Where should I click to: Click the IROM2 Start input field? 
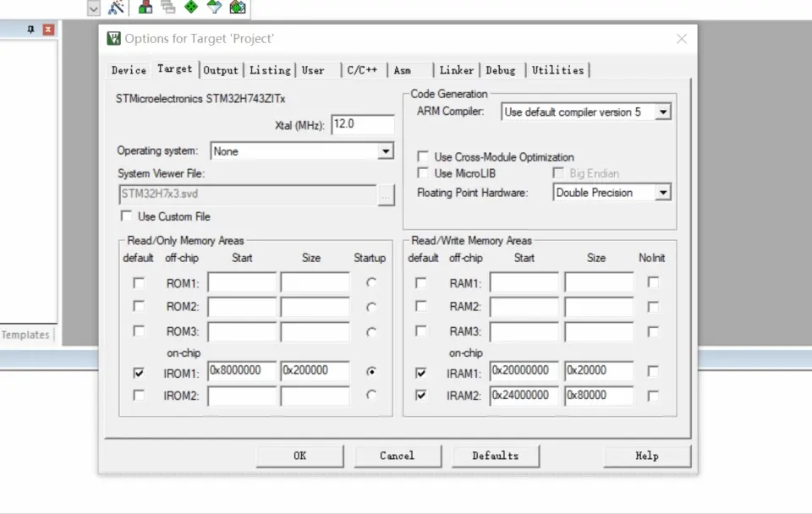click(242, 396)
